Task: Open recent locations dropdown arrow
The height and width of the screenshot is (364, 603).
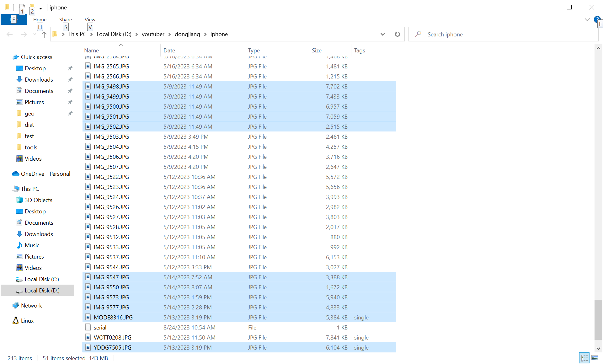Action: point(35,34)
